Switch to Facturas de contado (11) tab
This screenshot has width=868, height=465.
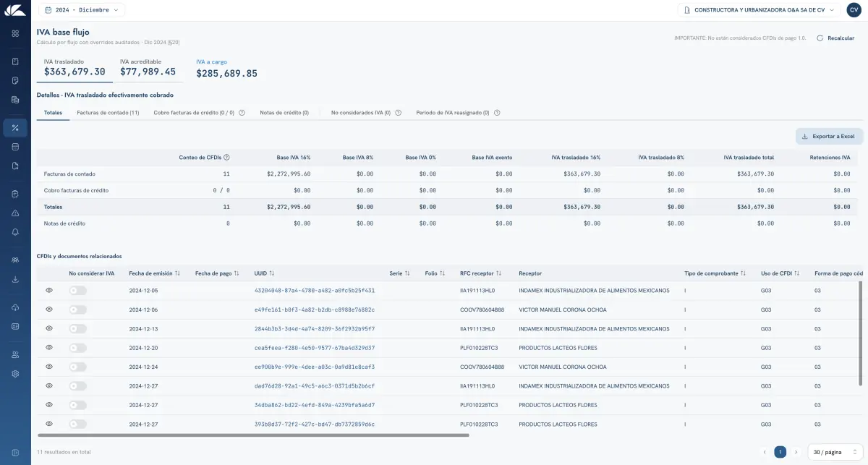[x=108, y=113]
